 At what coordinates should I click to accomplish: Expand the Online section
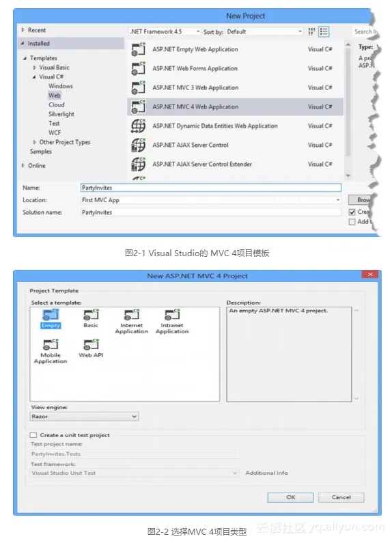(23, 165)
